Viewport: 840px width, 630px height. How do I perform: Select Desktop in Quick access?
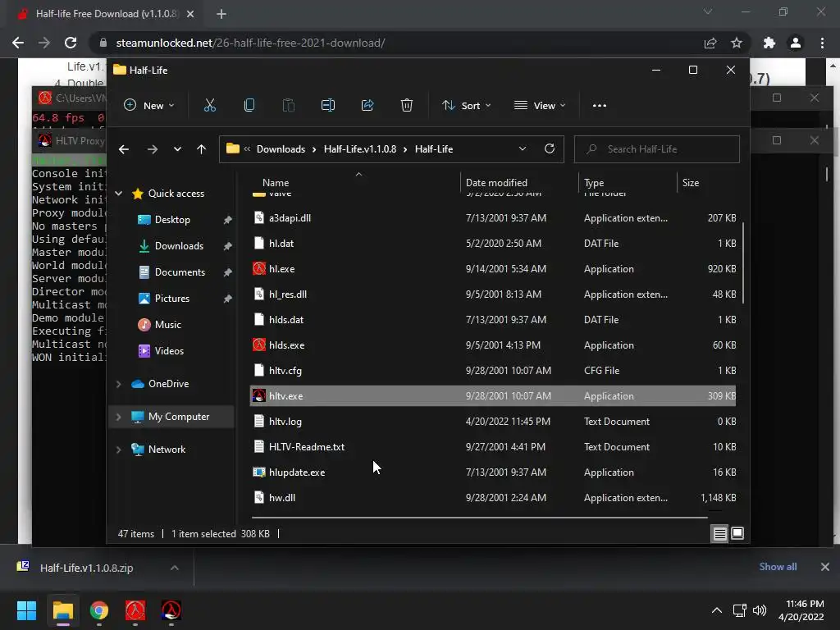pyautogui.click(x=172, y=220)
